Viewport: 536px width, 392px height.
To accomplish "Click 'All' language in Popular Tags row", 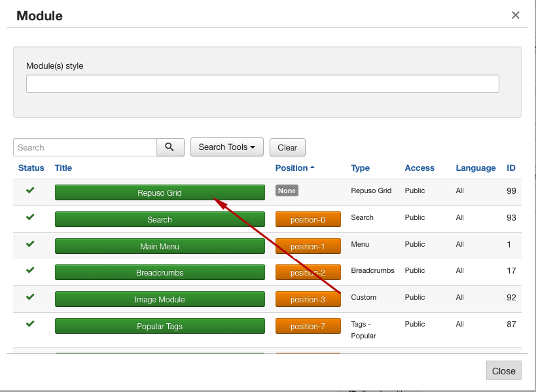I will pyautogui.click(x=460, y=324).
